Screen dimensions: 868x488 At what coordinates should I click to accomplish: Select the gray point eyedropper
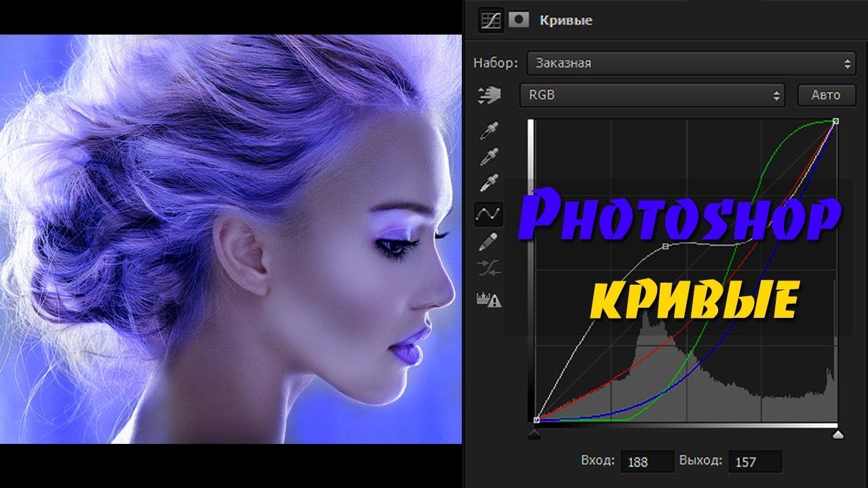(x=489, y=157)
